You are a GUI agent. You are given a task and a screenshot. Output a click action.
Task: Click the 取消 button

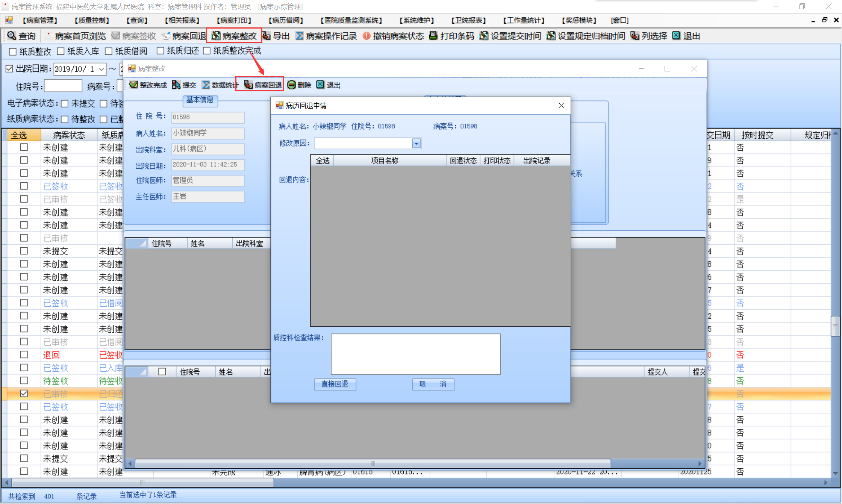[x=433, y=384]
